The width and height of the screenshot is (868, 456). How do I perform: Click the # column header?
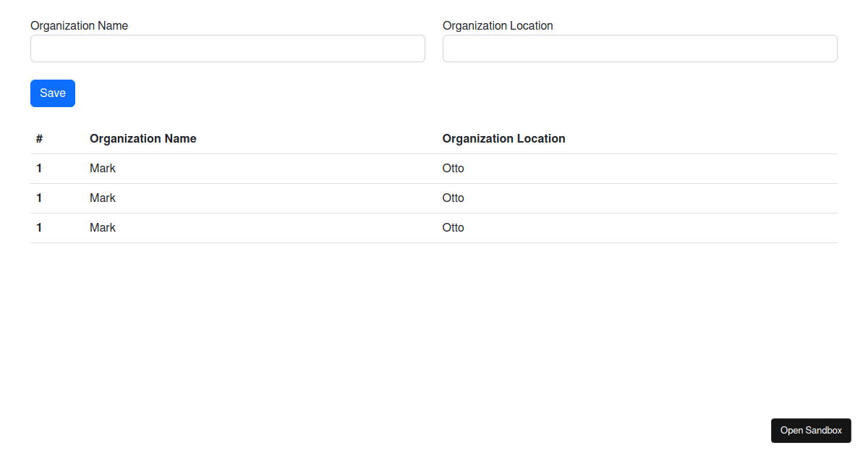click(39, 138)
